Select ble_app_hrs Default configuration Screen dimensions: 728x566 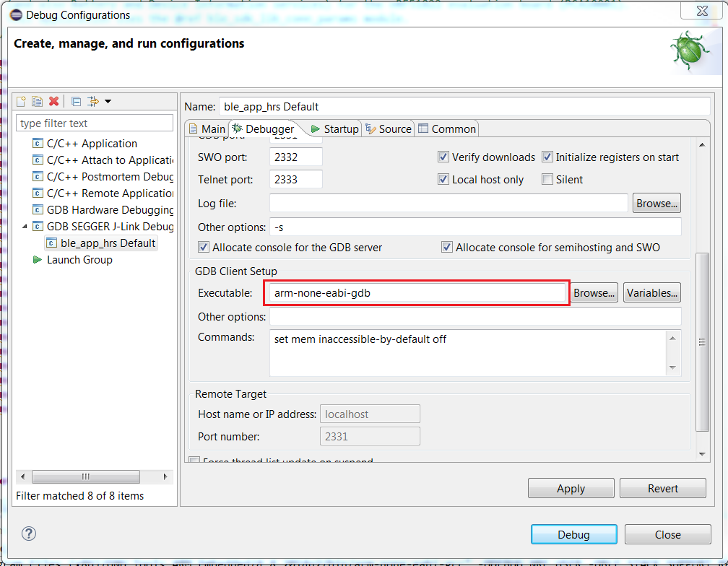108,243
